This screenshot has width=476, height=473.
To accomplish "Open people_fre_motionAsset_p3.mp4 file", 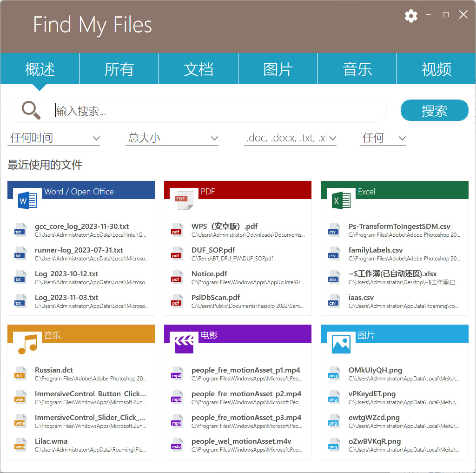I will (x=238, y=421).
